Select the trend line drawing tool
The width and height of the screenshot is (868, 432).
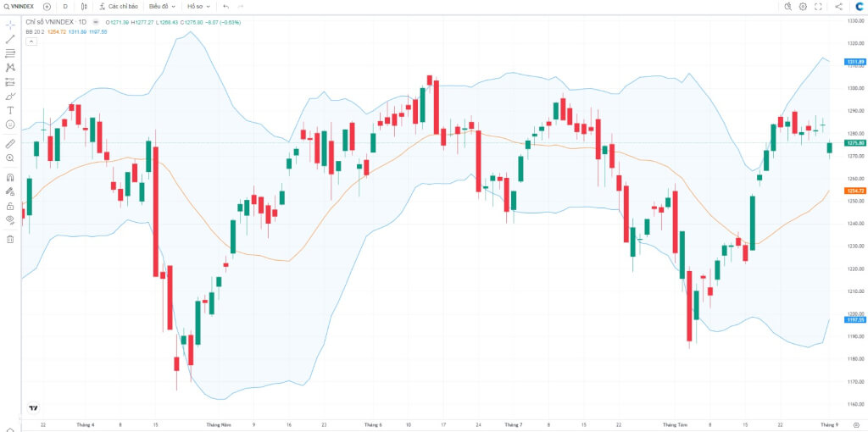[10, 39]
